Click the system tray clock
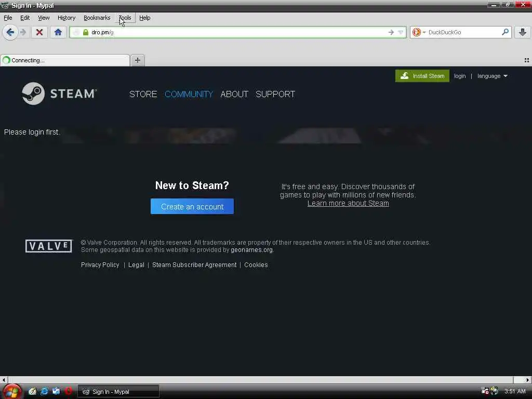This screenshot has width=532, height=399. [515, 391]
